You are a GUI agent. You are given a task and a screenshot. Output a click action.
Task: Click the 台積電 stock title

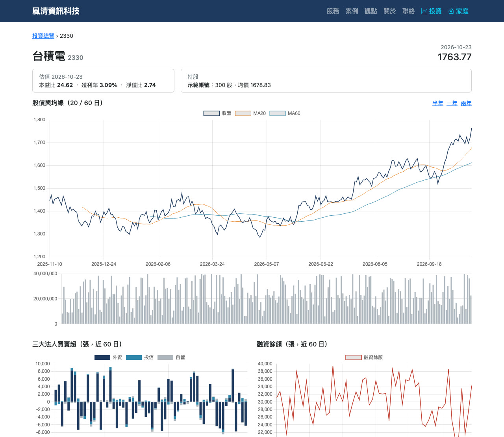coord(49,56)
